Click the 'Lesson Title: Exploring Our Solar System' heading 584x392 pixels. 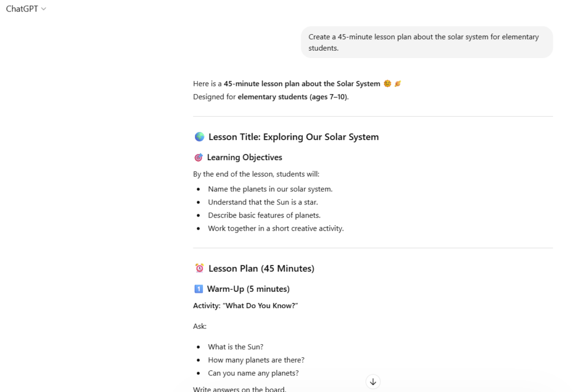[x=293, y=137]
